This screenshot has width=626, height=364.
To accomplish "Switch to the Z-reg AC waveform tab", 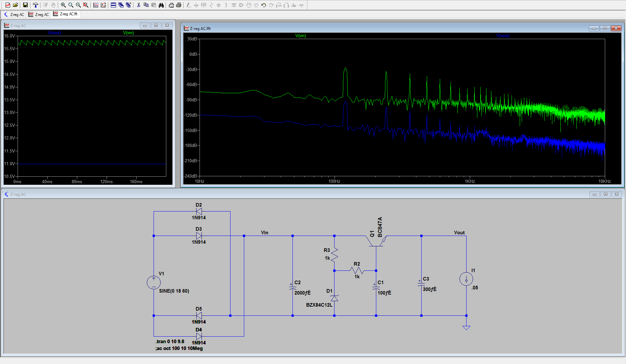I will [38, 14].
